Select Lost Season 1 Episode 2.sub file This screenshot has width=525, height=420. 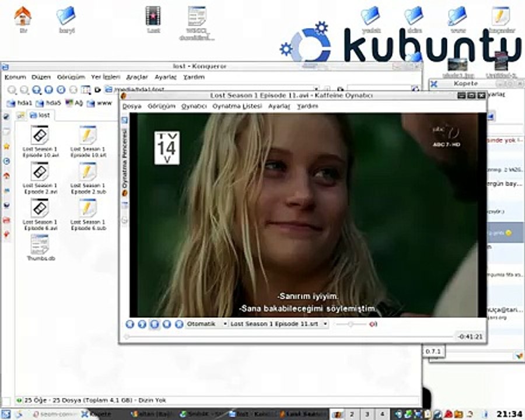[88, 178]
